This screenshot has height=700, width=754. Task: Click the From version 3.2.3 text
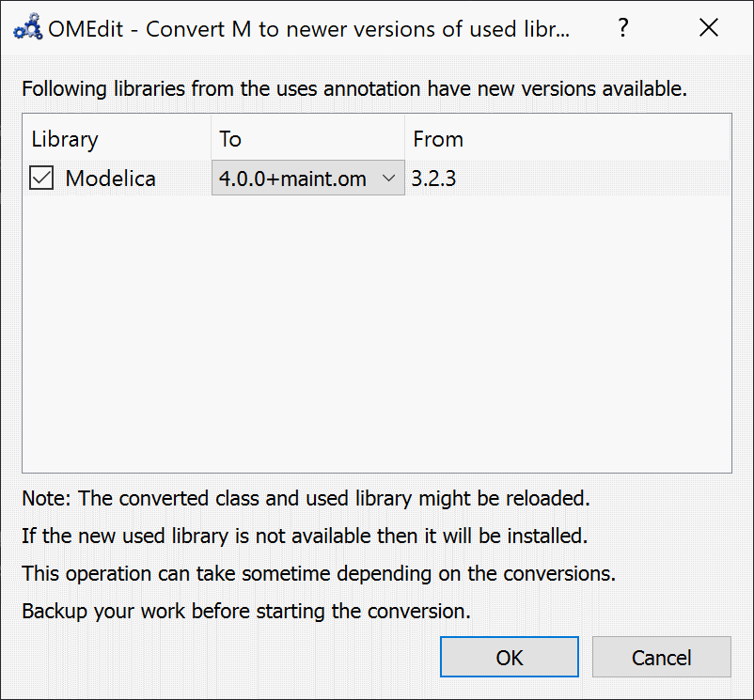(x=433, y=179)
